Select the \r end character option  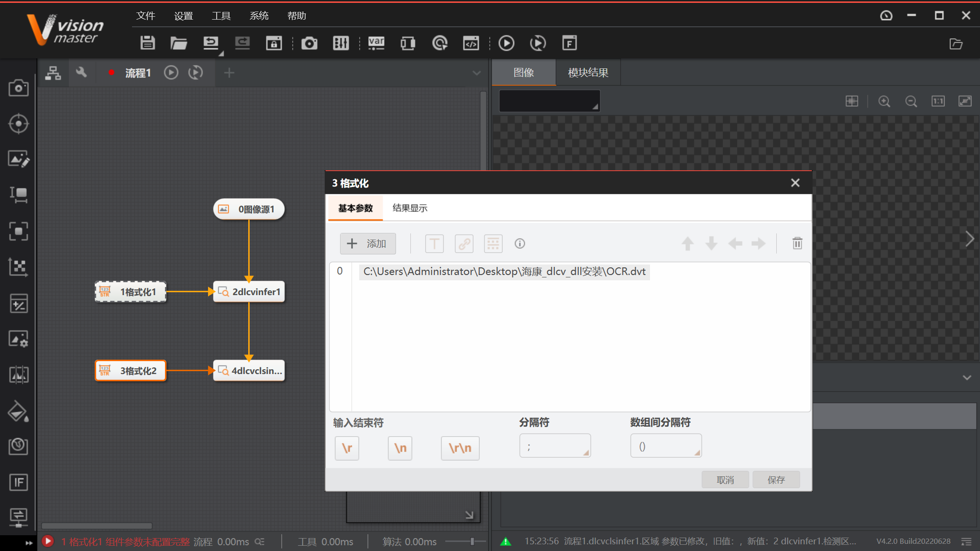click(347, 448)
